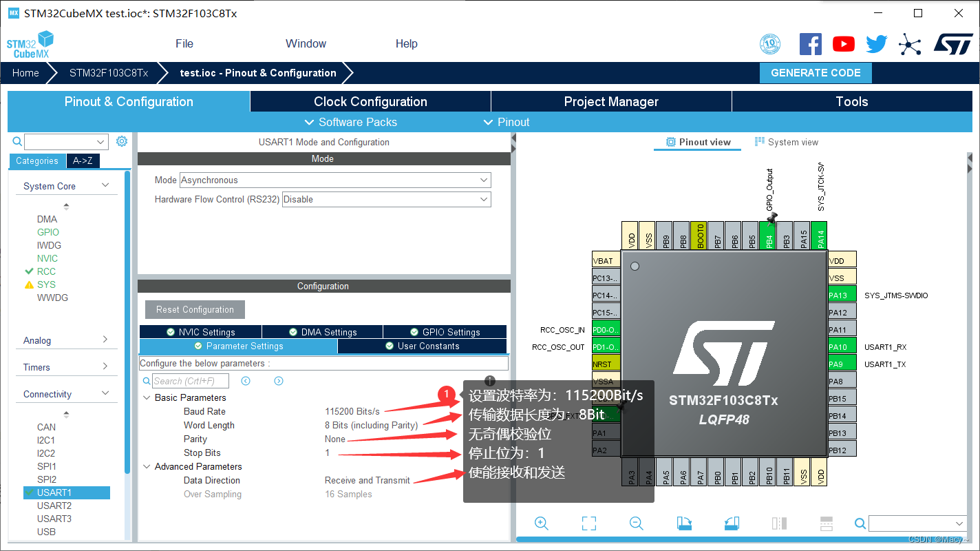The image size is (980, 551).
Task: Click the horizontal split view icon
Action: [827, 523]
